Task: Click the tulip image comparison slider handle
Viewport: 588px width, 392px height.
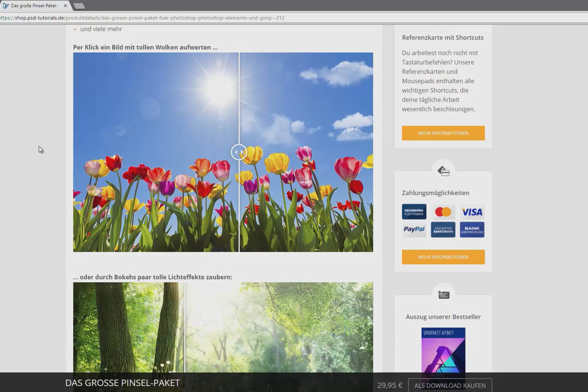Action: (x=239, y=152)
